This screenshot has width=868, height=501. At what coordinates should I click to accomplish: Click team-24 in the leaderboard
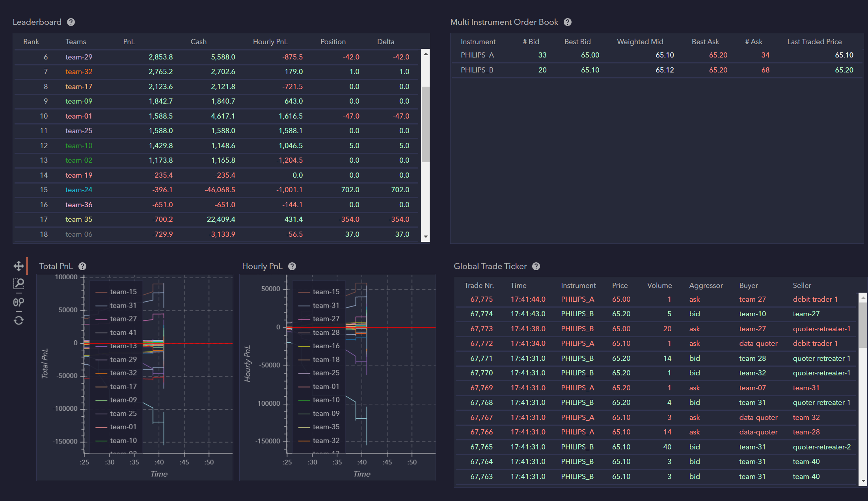coord(79,190)
